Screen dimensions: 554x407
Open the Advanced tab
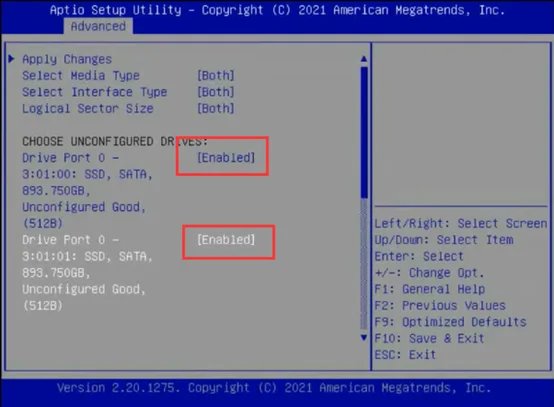pyautogui.click(x=98, y=26)
